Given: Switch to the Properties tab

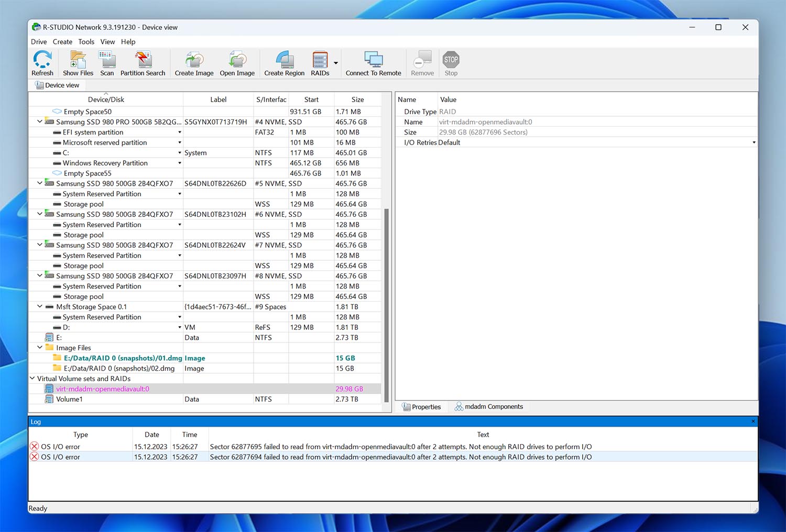Looking at the screenshot, I should 422,407.
